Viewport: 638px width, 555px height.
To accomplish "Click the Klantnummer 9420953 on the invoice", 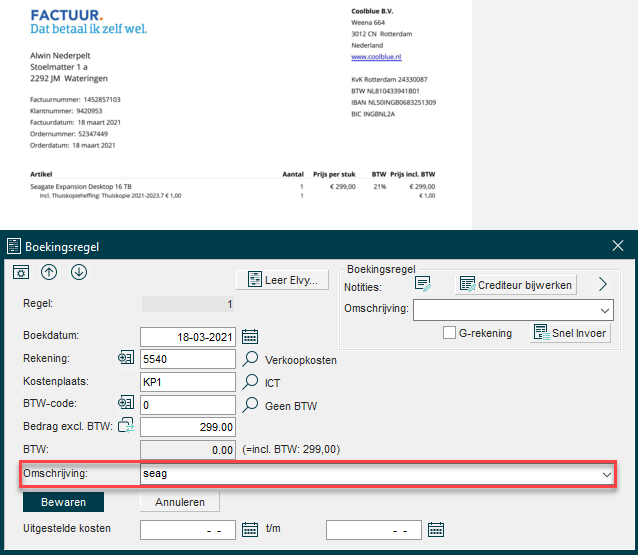I will (66, 111).
